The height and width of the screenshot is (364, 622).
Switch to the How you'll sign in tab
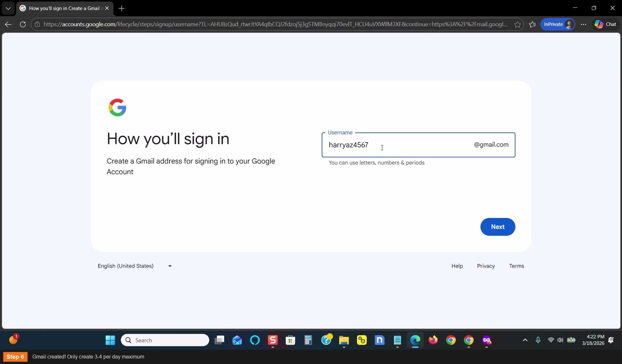tap(65, 8)
